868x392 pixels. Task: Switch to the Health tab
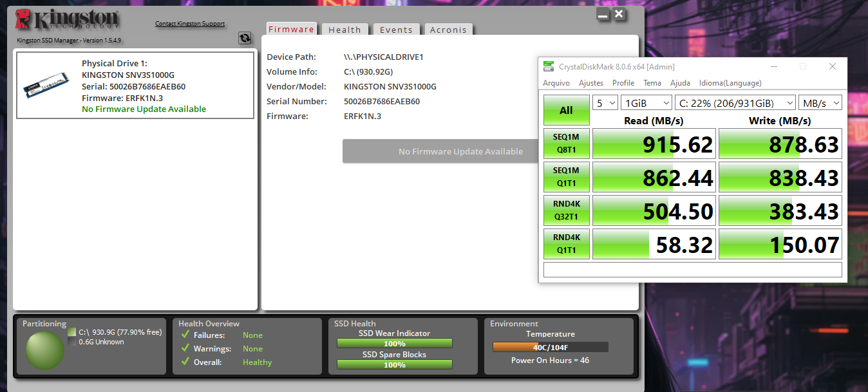[x=344, y=30]
